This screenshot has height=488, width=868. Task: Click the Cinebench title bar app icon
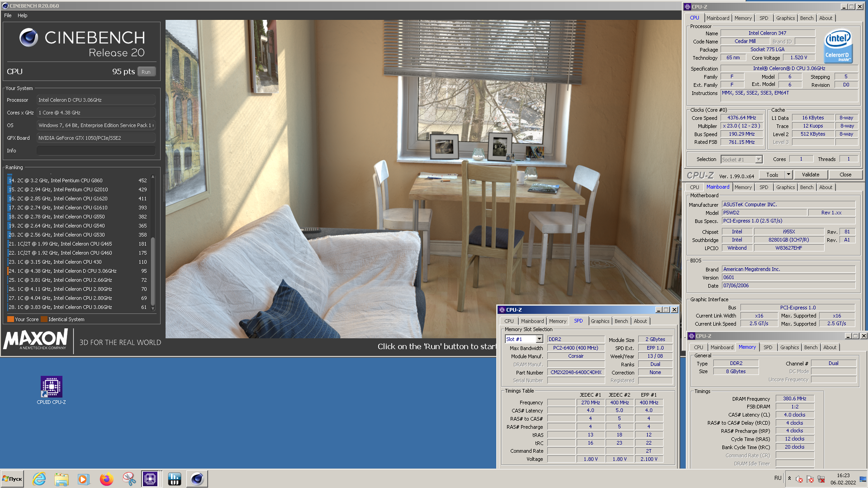5,6
